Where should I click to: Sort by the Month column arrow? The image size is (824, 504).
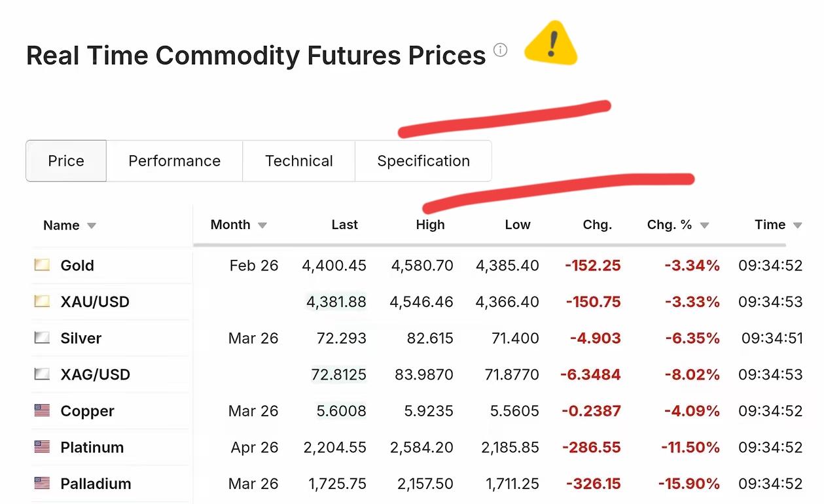262,226
